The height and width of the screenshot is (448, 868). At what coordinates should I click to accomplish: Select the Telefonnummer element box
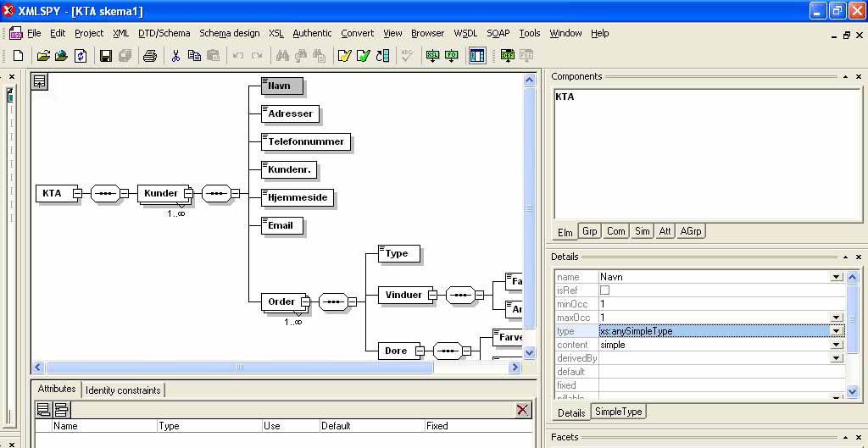tap(306, 141)
